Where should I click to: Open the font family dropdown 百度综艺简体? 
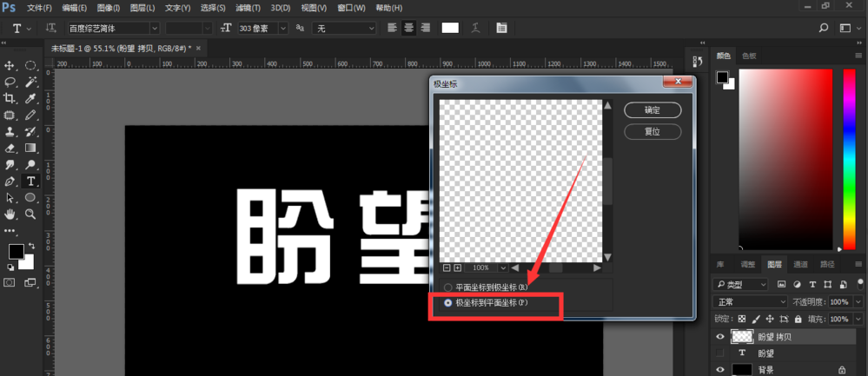[112, 29]
